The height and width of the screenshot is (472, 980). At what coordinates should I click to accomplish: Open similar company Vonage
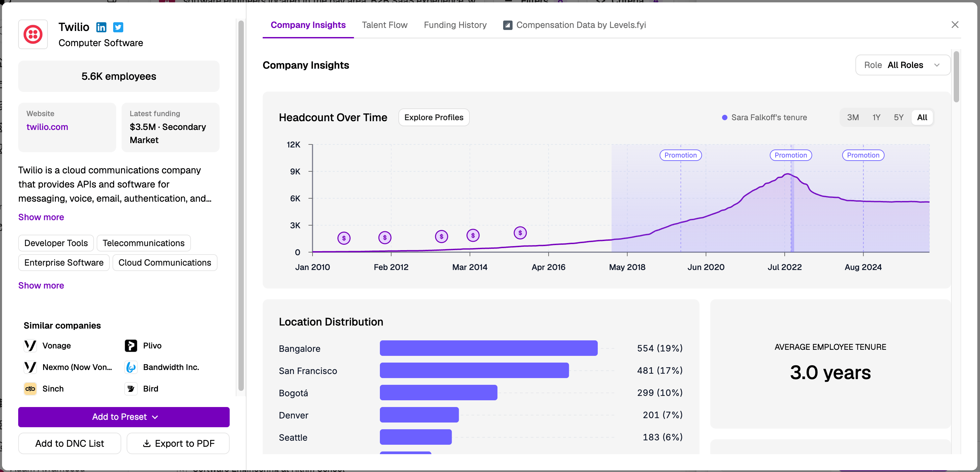[x=57, y=345]
